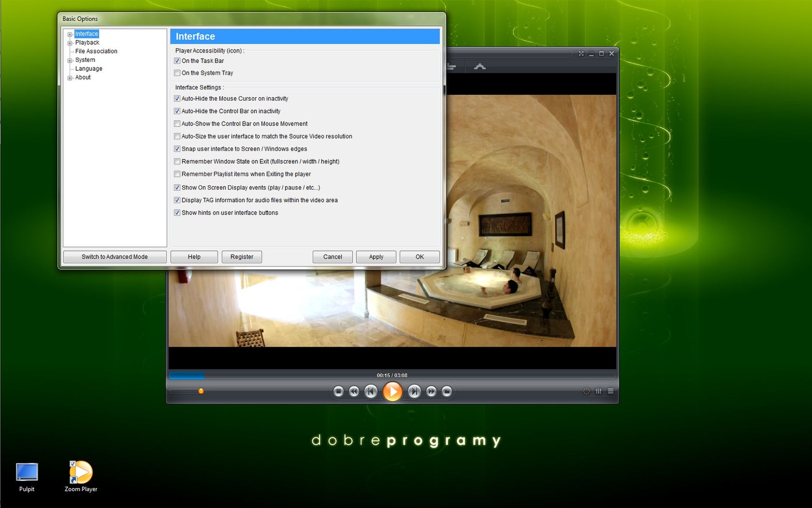812x508 pixels.
Task: Toggle Display TAG information for audio files
Action: [x=177, y=200]
